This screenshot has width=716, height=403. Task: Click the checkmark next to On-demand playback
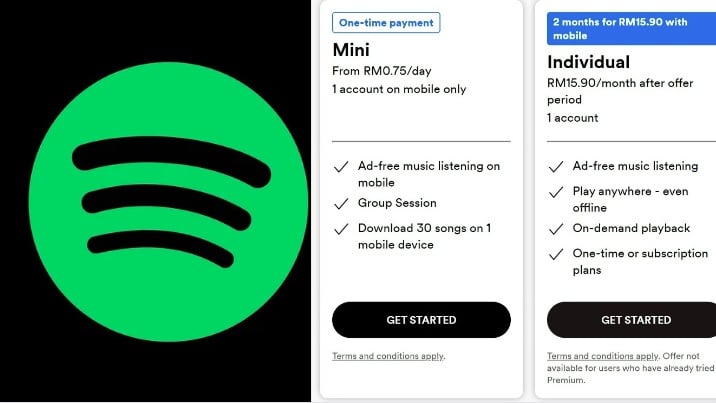pyautogui.click(x=555, y=228)
